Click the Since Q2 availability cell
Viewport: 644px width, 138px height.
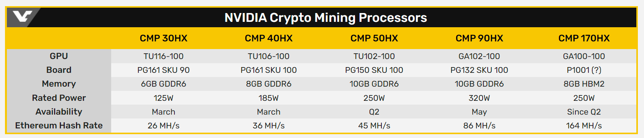coord(584,112)
